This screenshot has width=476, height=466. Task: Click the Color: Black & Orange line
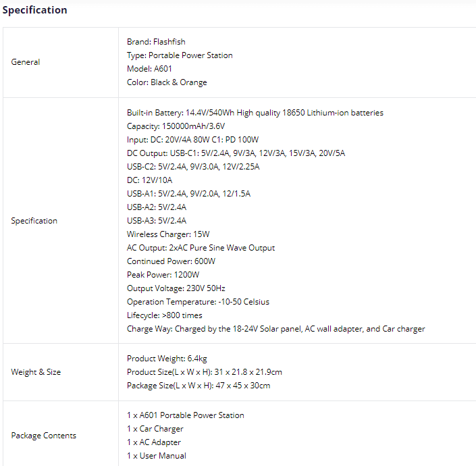coord(167,82)
